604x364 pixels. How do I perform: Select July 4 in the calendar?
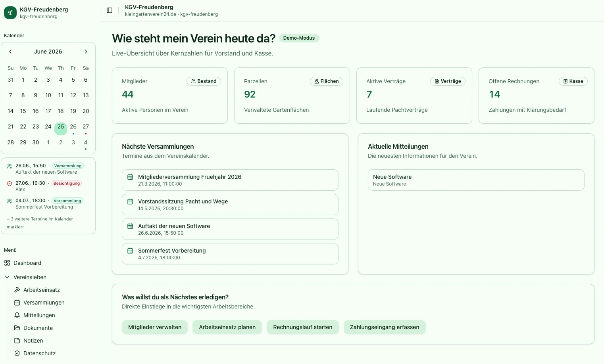(86, 143)
